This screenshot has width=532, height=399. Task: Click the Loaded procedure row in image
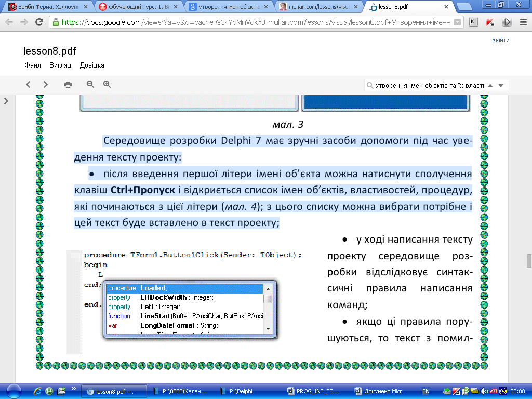(x=185, y=288)
